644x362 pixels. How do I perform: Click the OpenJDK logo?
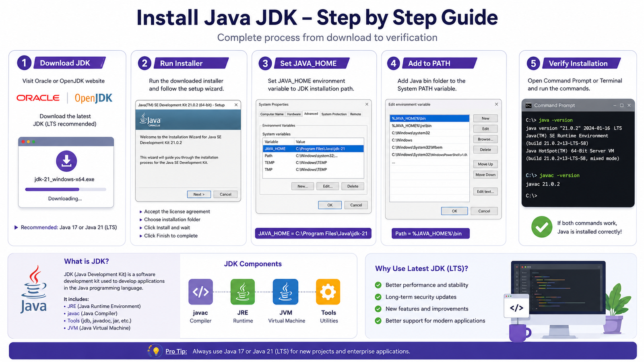(93, 98)
